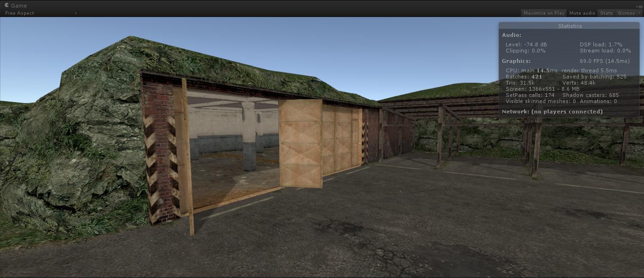This screenshot has height=278, width=644.
Task: Click the Statistics panel title
Action: pos(569,26)
